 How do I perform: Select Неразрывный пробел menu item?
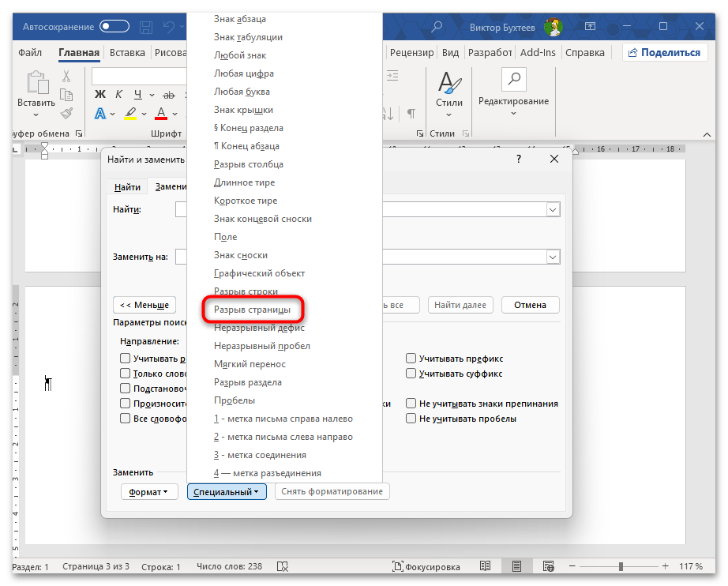(x=284, y=346)
